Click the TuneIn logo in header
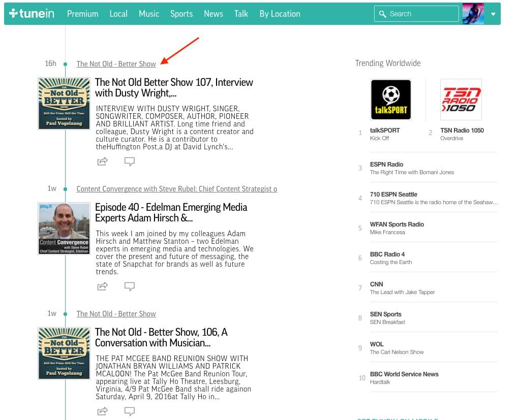This screenshot has height=420, width=519. 32,14
